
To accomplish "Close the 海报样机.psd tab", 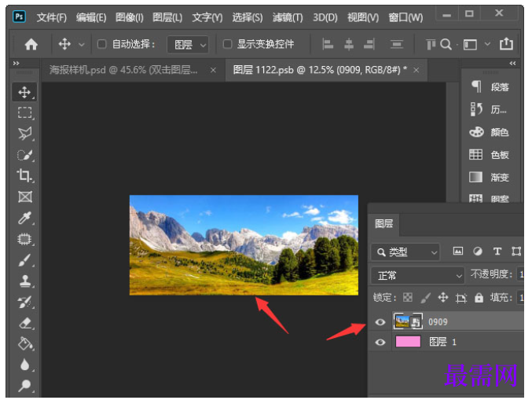I will coord(213,70).
